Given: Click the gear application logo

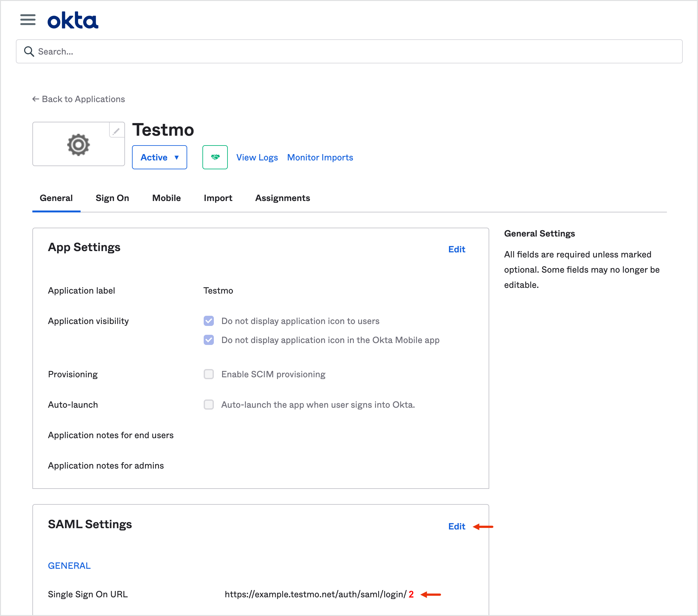Looking at the screenshot, I should click(x=79, y=145).
